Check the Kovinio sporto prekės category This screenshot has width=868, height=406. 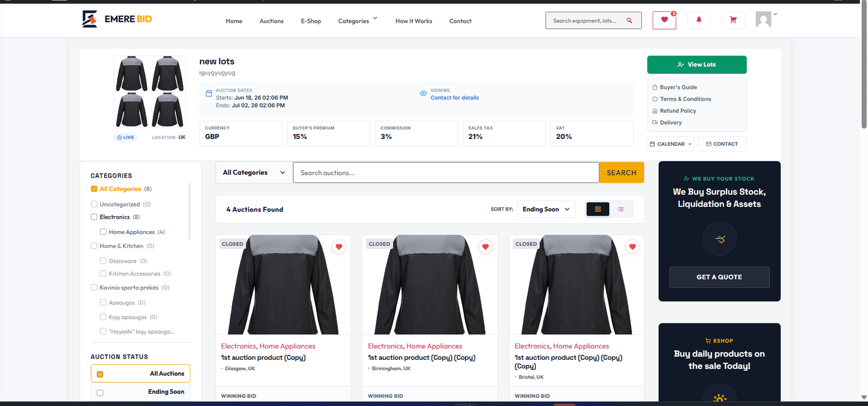pyautogui.click(x=94, y=288)
